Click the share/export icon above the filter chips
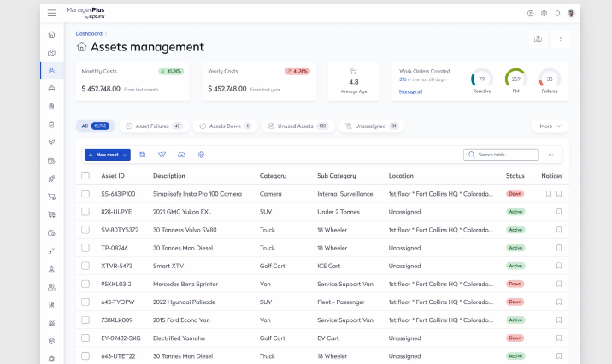 click(x=538, y=39)
